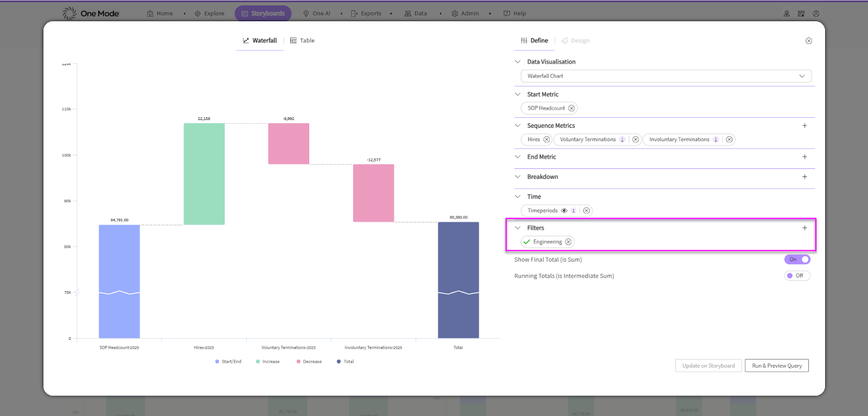868x416 pixels.
Task: Click Run & Preview Query button
Action: (776, 365)
